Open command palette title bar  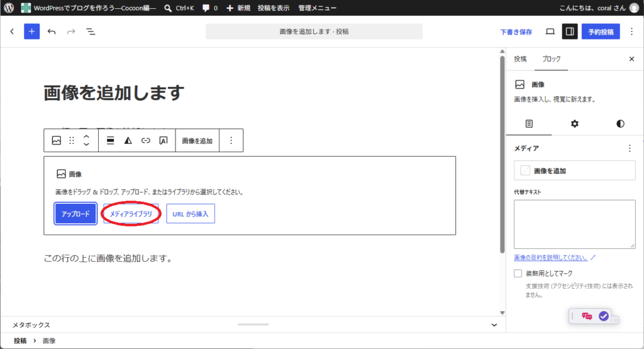[314, 31]
